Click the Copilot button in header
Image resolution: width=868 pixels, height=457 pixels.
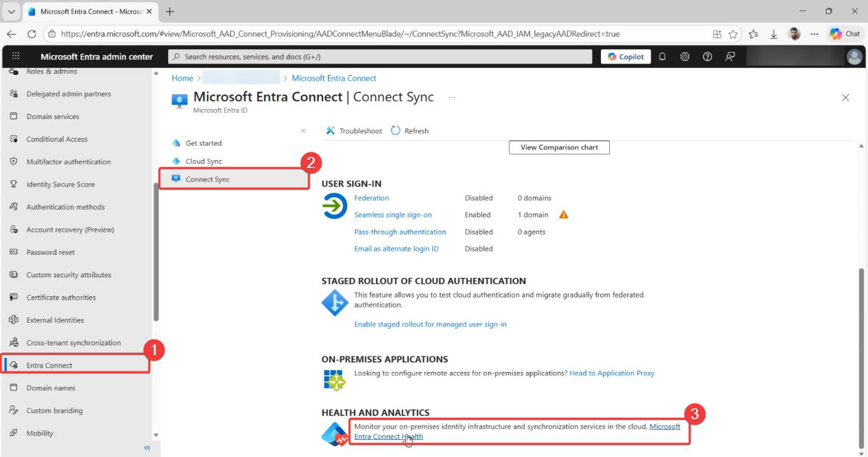(625, 57)
